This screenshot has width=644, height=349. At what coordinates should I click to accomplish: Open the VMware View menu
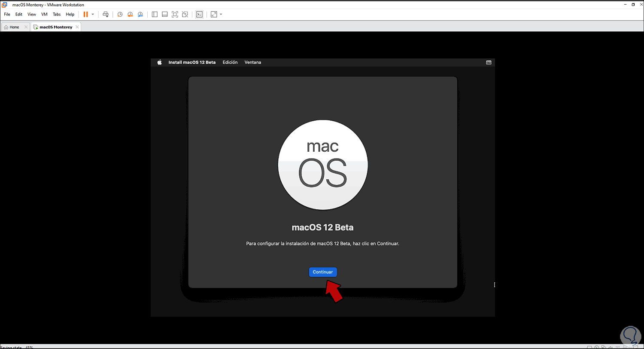point(32,14)
